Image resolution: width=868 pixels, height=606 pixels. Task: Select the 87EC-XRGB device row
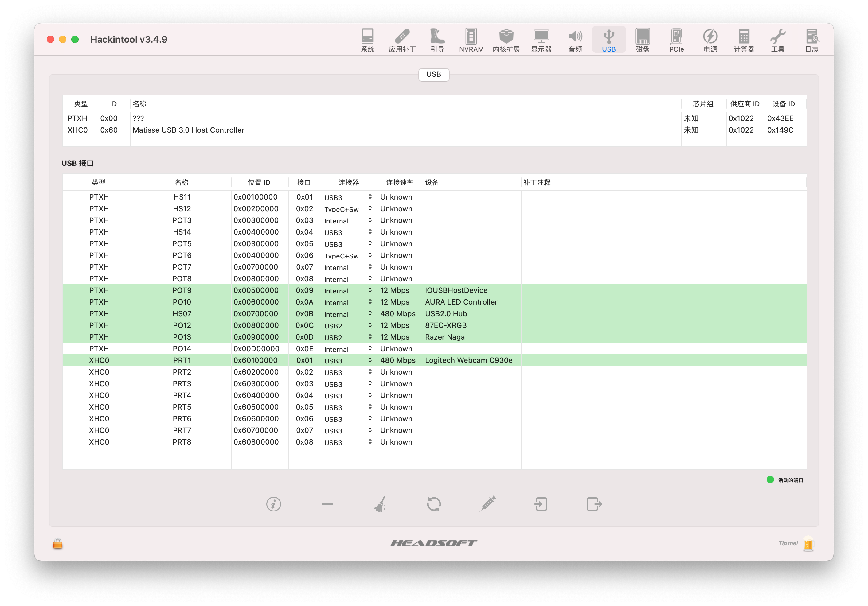pyautogui.click(x=434, y=325)
